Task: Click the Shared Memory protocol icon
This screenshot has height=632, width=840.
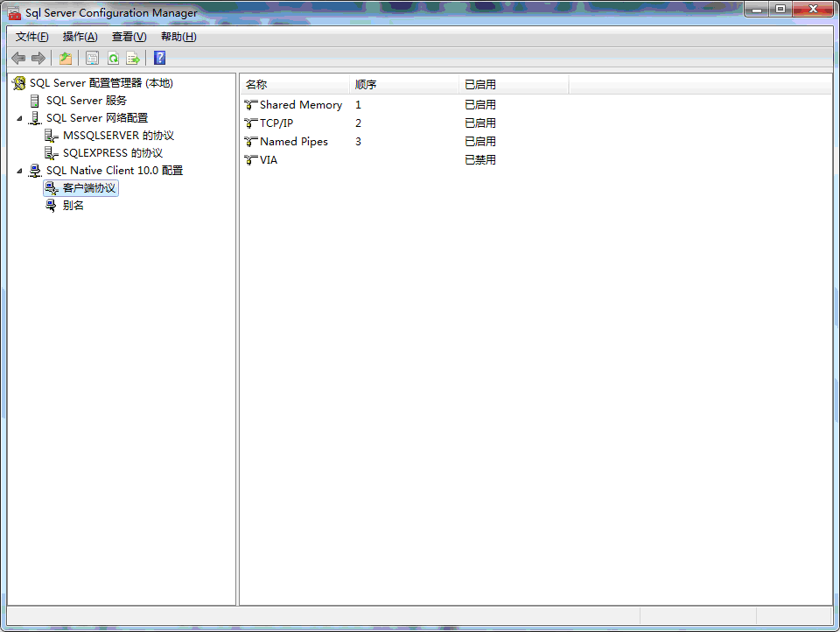Action: coord(252,104)
